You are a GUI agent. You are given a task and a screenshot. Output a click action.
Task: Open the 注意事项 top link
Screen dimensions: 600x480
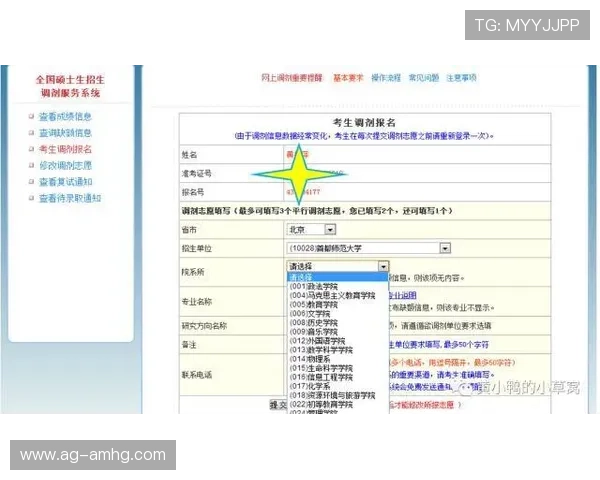tap(461, 78)
